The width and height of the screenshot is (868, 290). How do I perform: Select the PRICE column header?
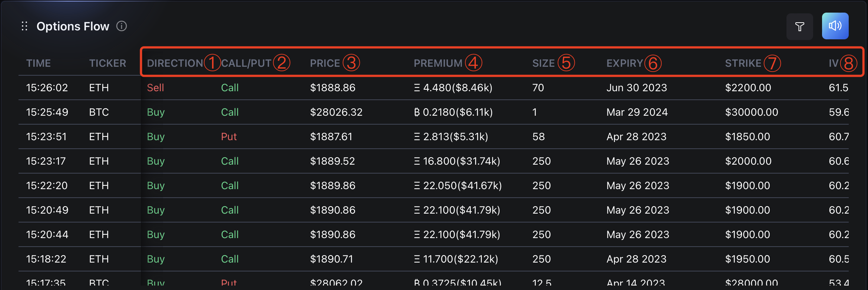coord(325,63)
